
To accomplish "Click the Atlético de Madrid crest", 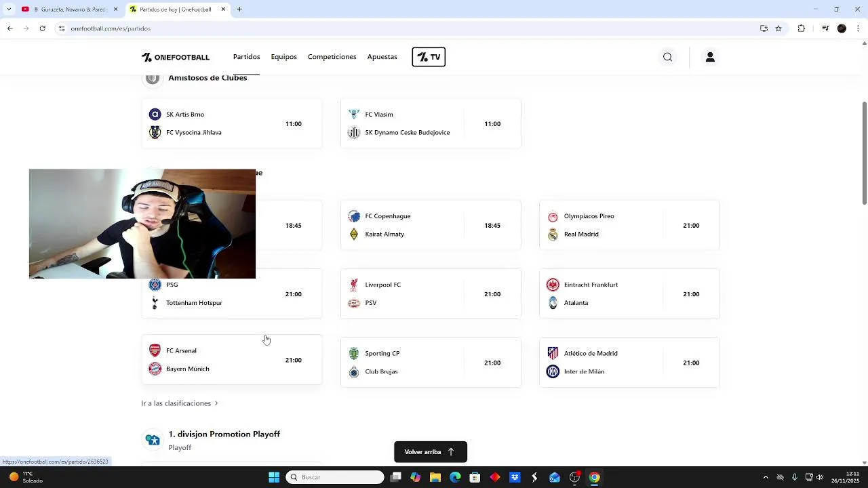I will [553, 353].
